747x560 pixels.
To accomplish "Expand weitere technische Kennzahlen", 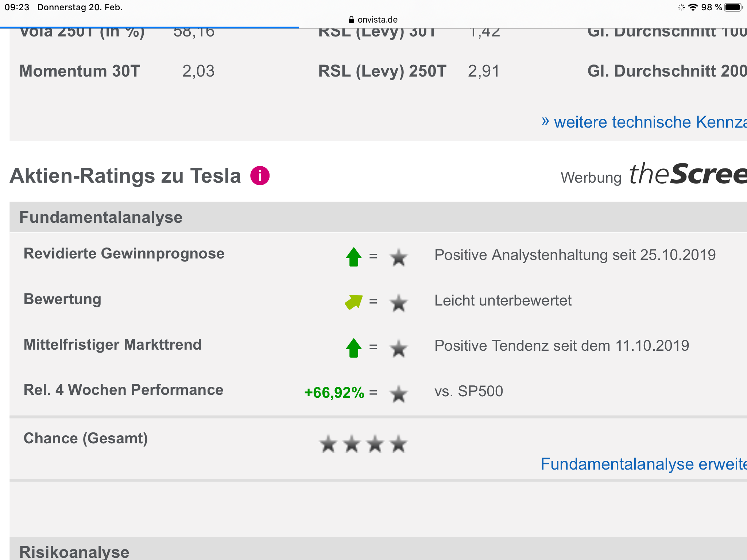I will point(649,122).
